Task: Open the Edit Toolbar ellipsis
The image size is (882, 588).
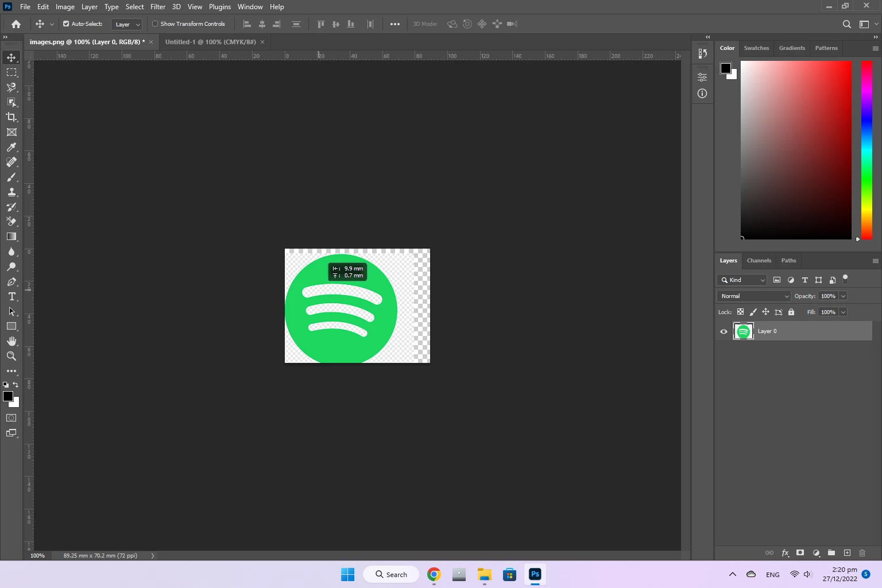Action: click(x=11, y=371)
